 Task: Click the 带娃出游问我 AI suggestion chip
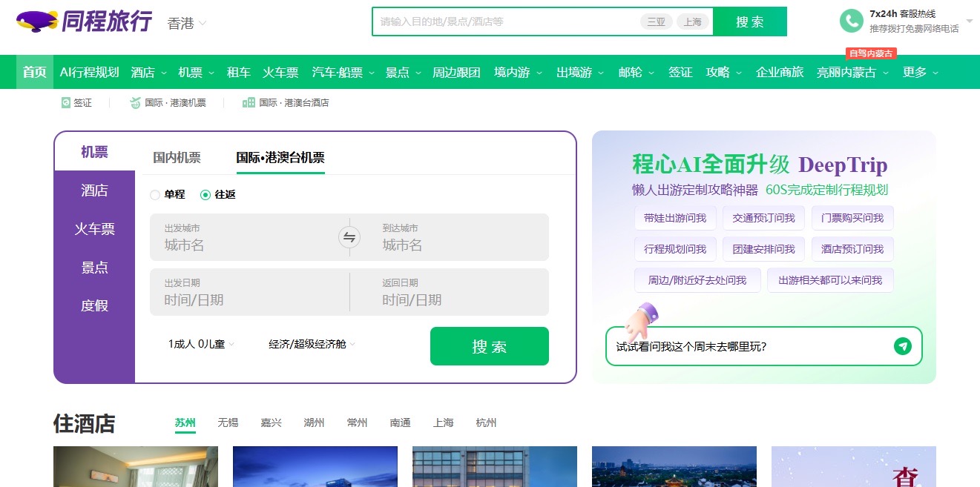[674, 217]
